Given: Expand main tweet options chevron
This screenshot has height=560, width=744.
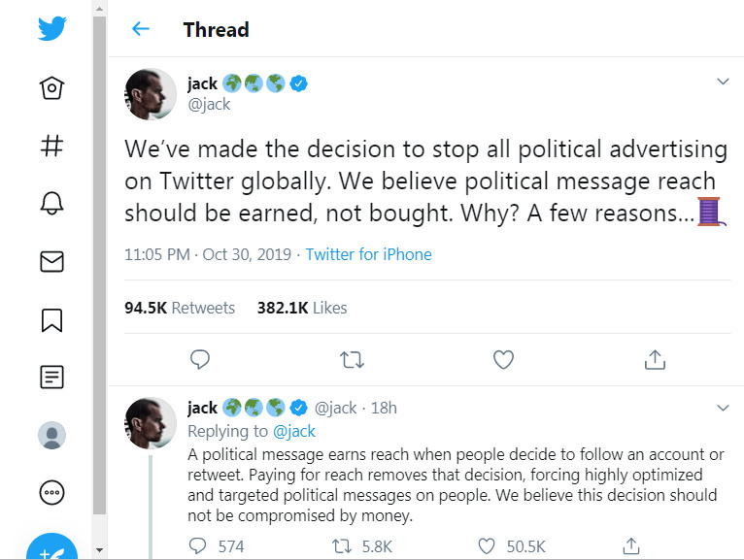Looking at the screenshot, I should (722, 82).
